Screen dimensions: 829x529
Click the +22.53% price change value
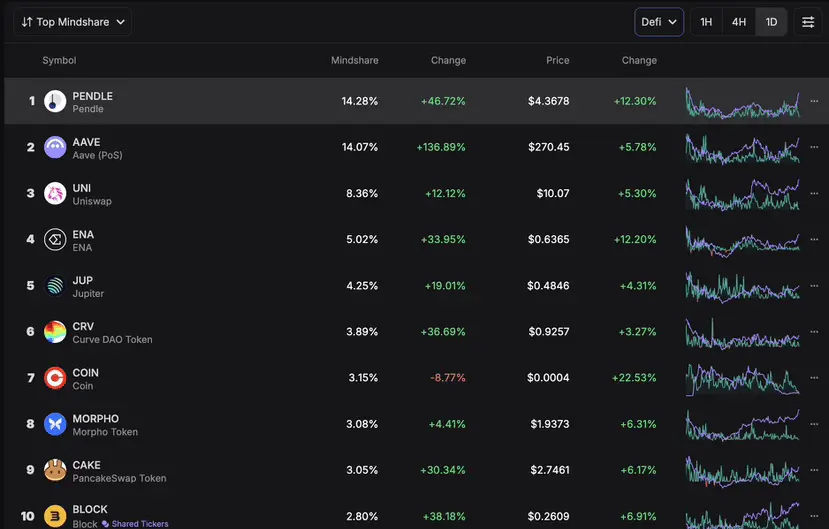click(x=634, y=378)
